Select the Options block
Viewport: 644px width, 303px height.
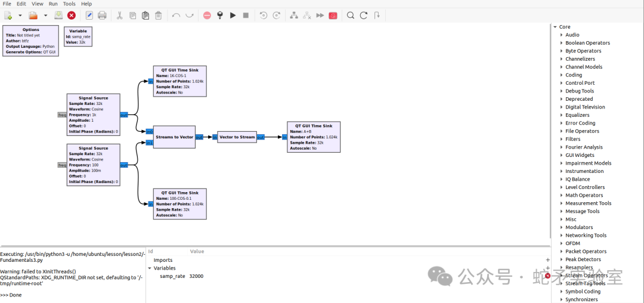point(31,41)
